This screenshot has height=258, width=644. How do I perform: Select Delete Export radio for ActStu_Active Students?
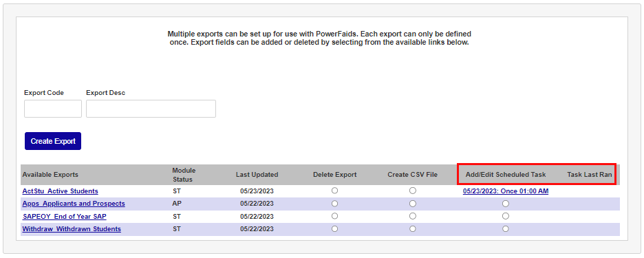335,191
